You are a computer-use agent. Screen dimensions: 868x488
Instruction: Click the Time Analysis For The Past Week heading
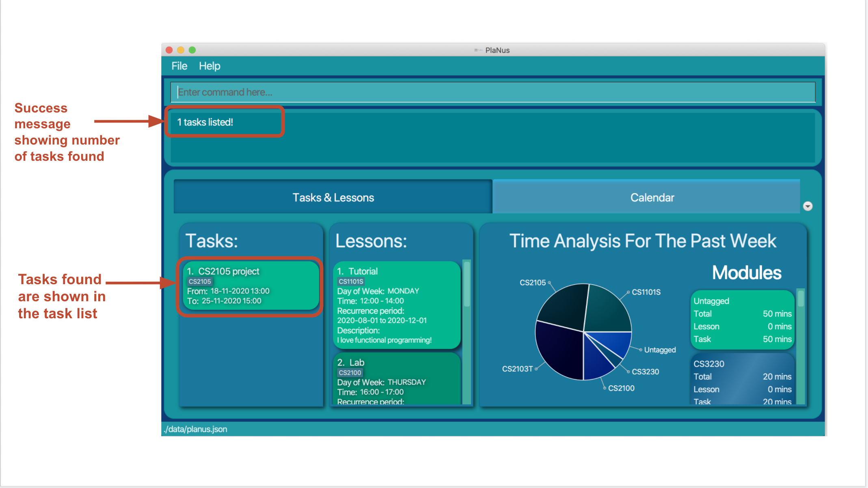[643, 241]
